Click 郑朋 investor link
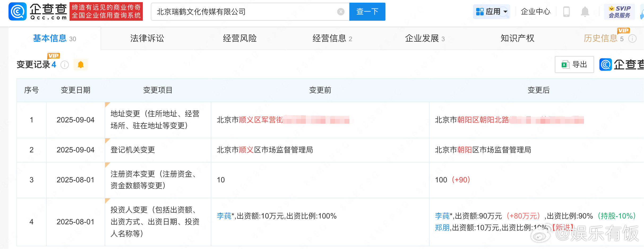Screen dimensions: 644x249 [x=442, y=228]
